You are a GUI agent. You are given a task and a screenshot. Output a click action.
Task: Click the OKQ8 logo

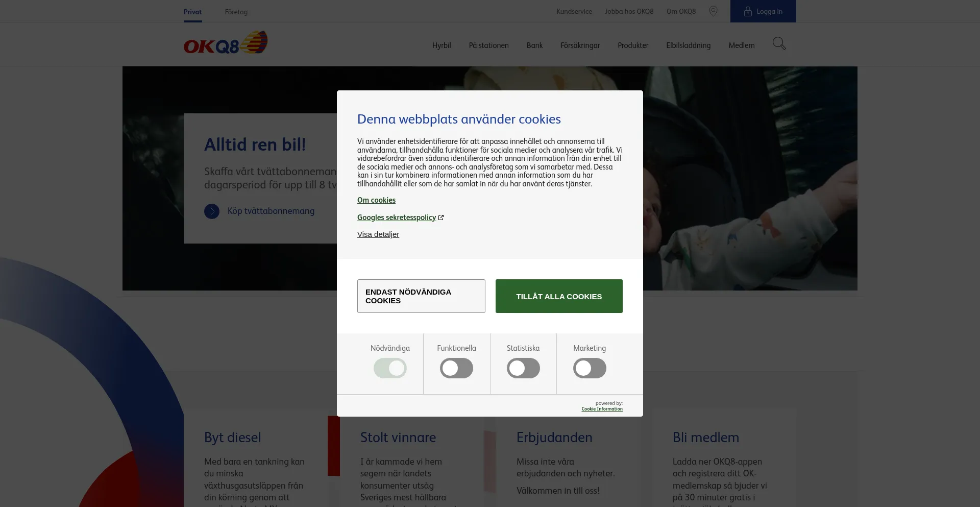click(x=226, y=43)
